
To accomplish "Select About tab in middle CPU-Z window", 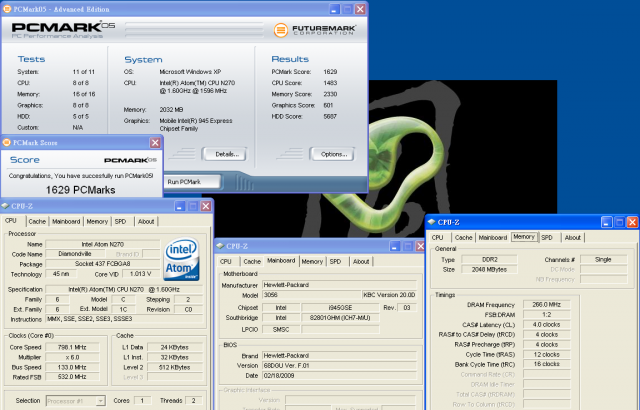I will (361, 262).
